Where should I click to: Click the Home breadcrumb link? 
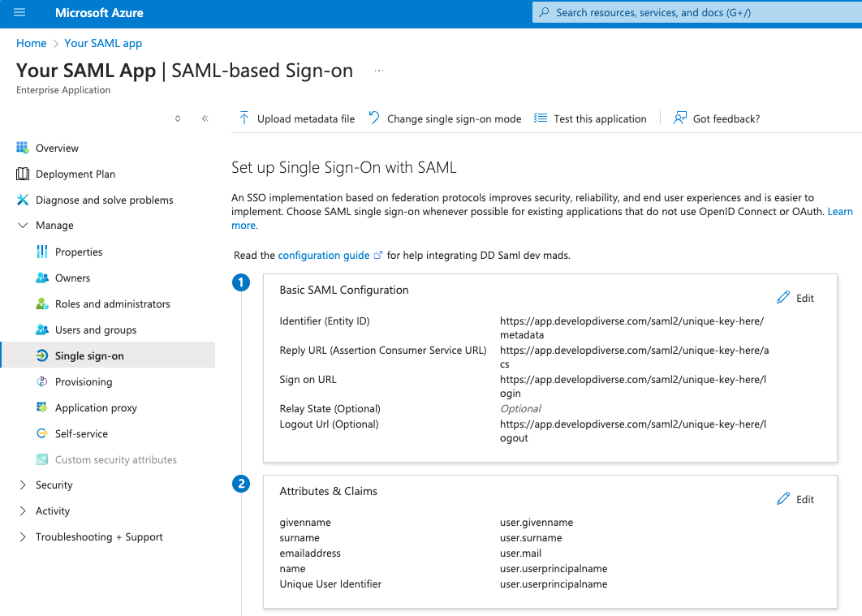(x=32, y=43)
